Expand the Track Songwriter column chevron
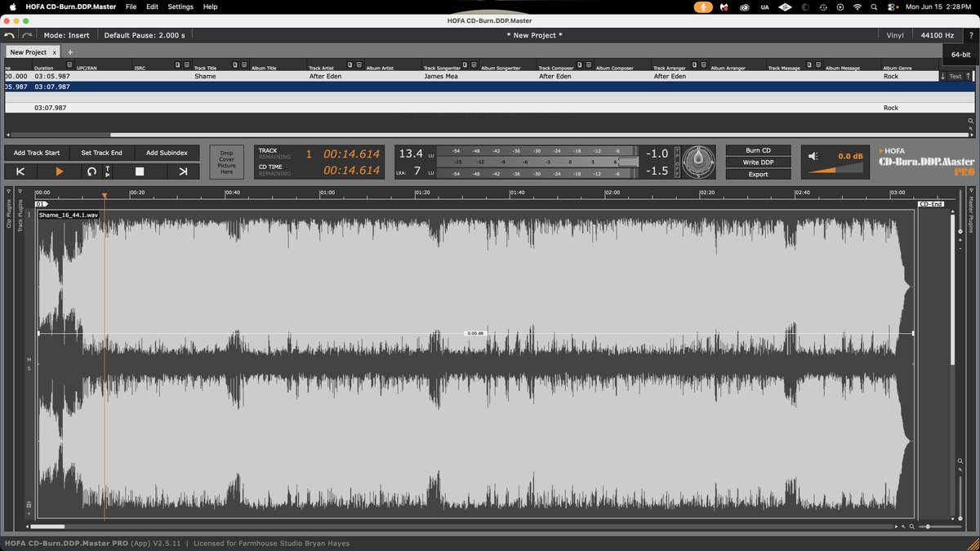The image size is (980, 551). [x=474, y=64]
